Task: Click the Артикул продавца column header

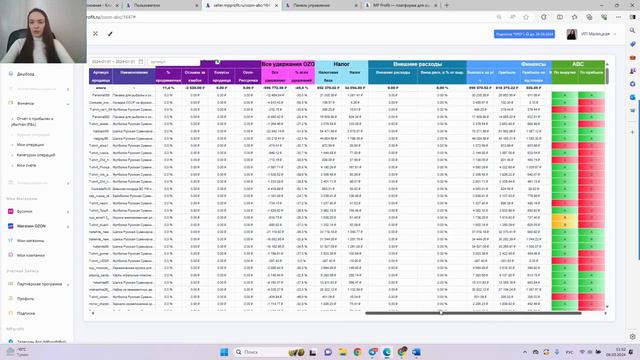Action: (x=101, y=76)
